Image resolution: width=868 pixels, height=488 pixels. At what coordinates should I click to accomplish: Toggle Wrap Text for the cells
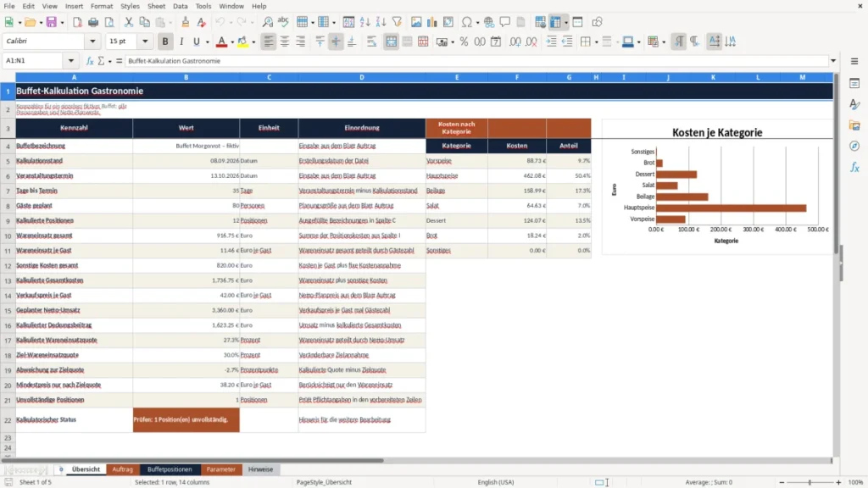click(371, 42)
